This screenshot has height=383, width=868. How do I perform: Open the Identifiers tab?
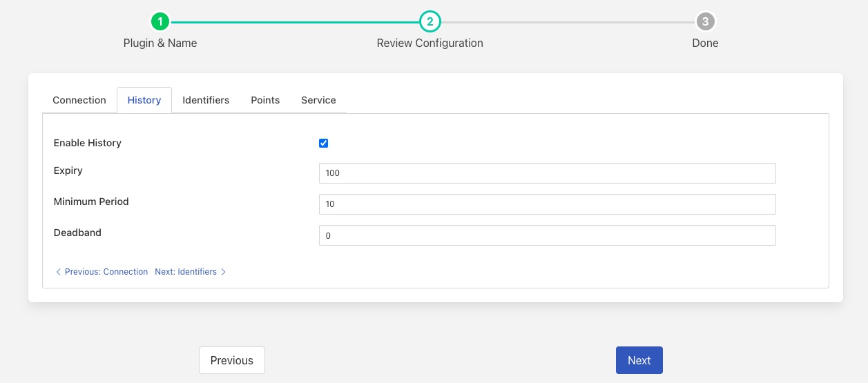click(206, 100)
